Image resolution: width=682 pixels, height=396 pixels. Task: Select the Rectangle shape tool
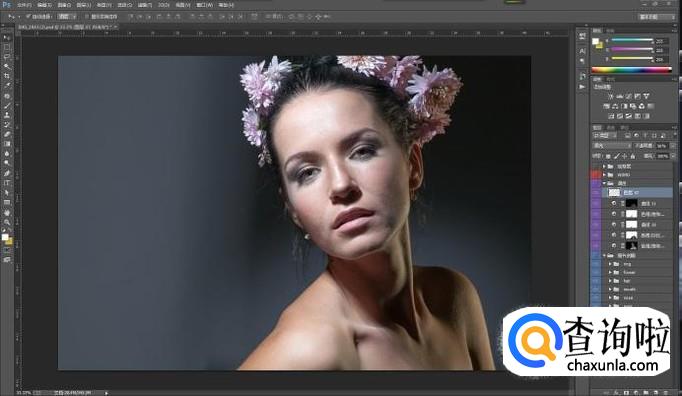(x=7, y=202)
